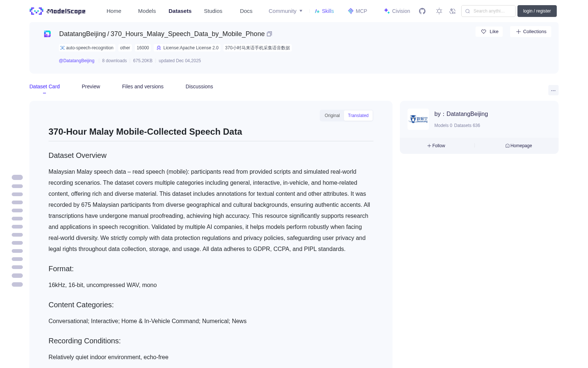Click the Chinese 370小时马来语 tag

[257, 48]
